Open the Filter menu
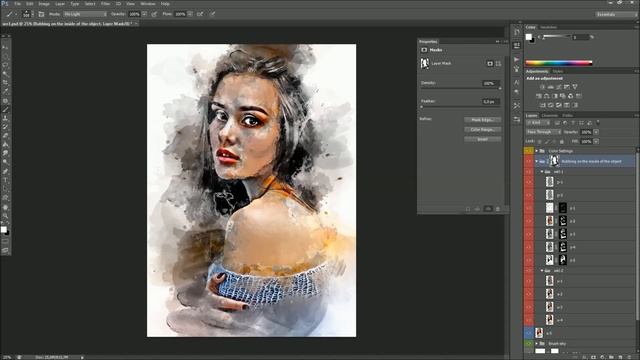The height and width of the screenshot is (360, 640). pos(105,4)
